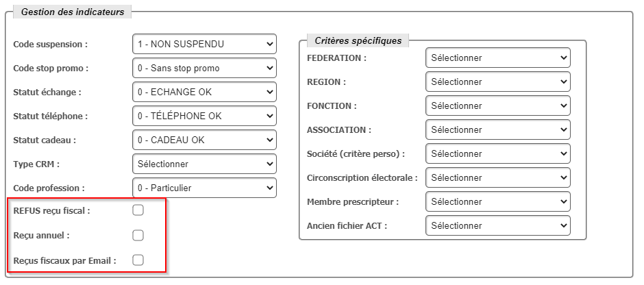The image size is (644, 285).
Task: Expand the Type CRM dropdown
Action: pos(204,164)
